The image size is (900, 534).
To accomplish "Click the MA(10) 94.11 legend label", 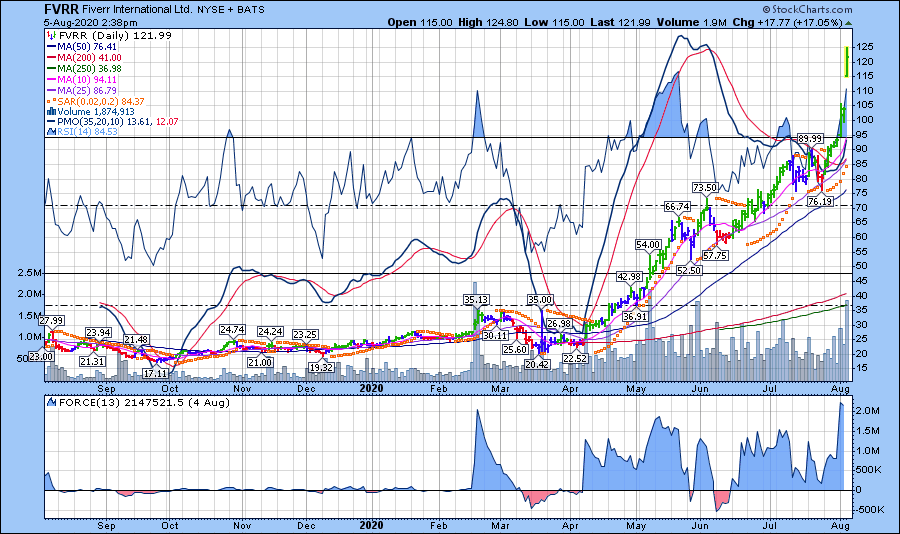I will [x=80, y=79].
